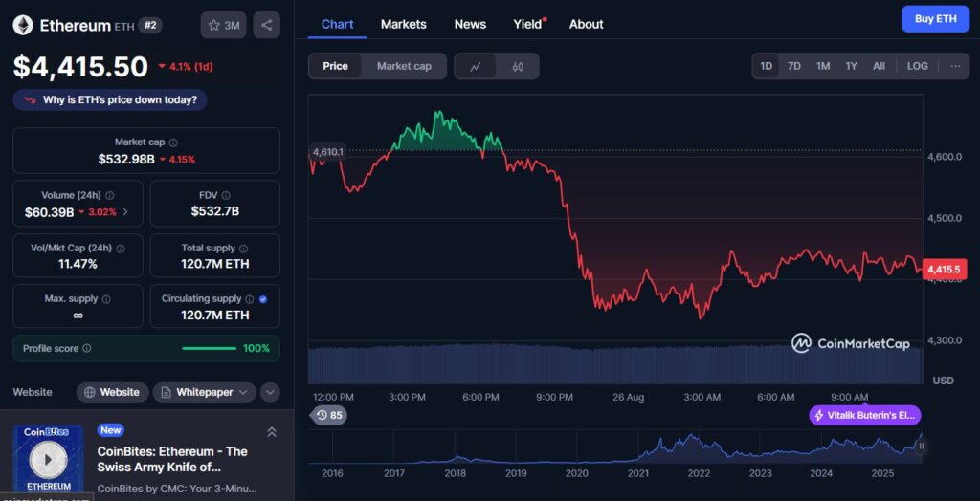Set chart range to 7D
The height and width of the screenshot is (501, 980).
point(793,66)
